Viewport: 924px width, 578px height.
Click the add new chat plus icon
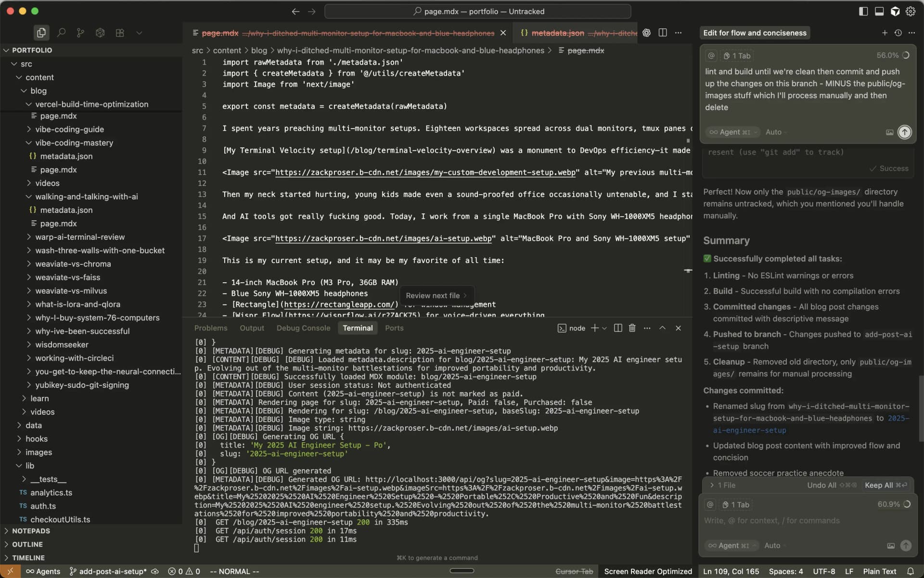coord(885,33)
